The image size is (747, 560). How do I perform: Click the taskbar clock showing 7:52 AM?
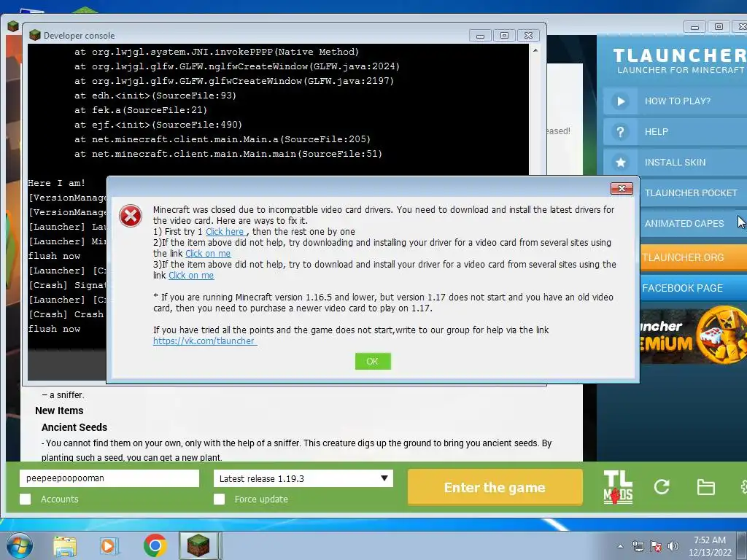tap(710, 546)
